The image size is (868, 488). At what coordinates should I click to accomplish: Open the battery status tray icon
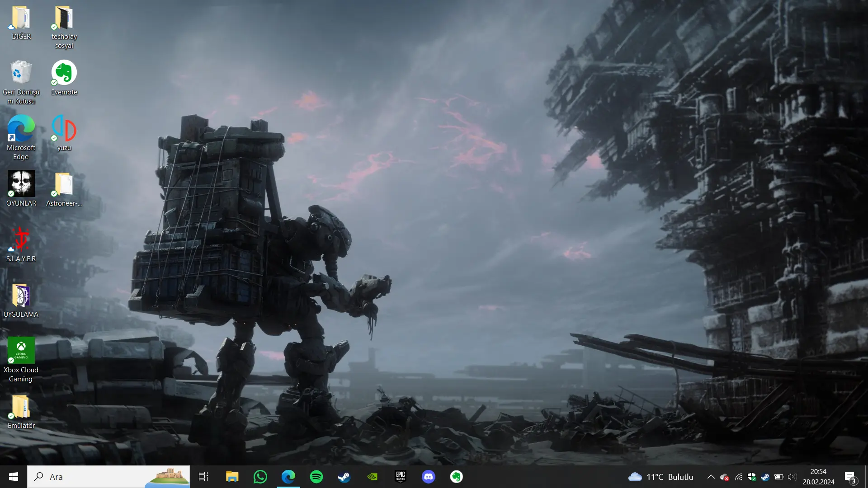[778, 477]
